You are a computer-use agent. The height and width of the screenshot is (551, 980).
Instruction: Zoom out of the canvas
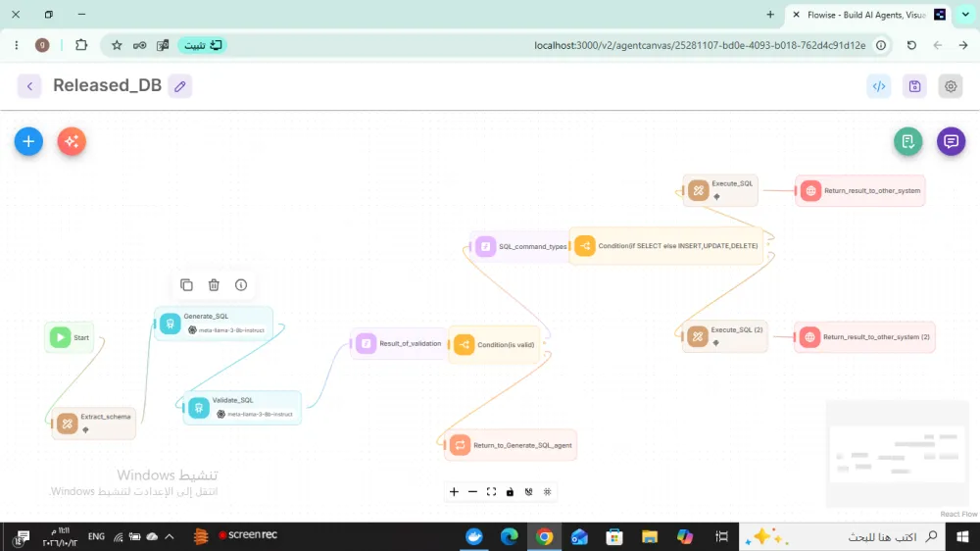point(472,492)
